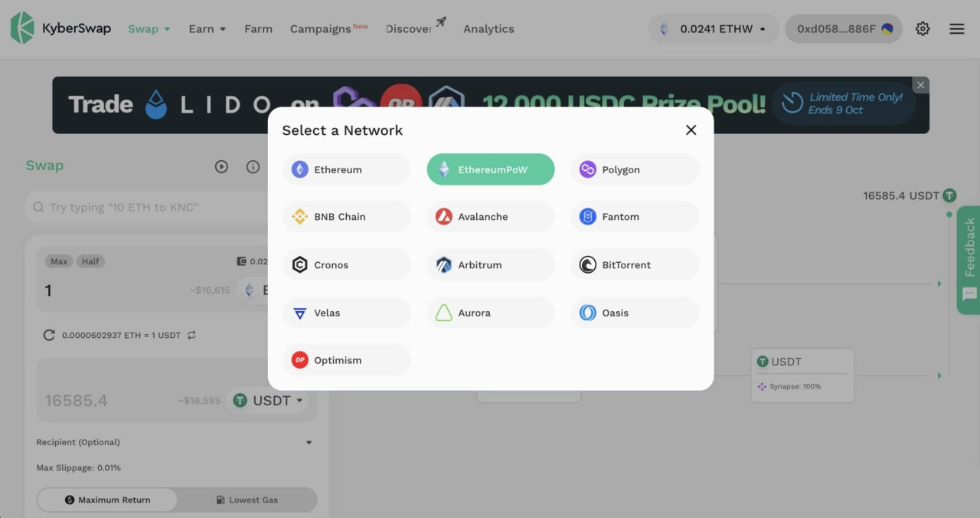
Task: Switch to Optimism network
Action: pos(346,360)
